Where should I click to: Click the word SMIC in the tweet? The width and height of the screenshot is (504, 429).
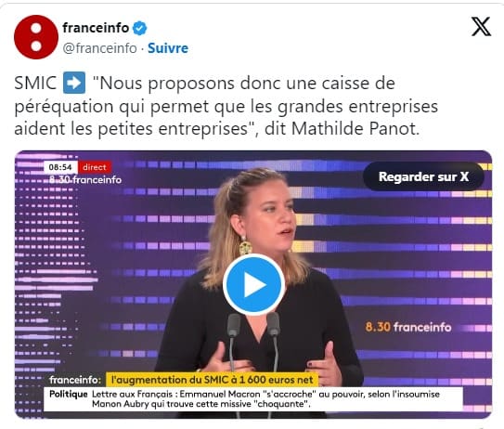(35, 83)
